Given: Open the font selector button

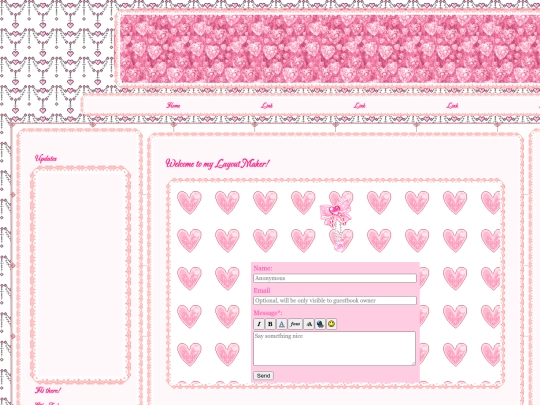Looking at the screenshot, I should [x=295, y=324].
